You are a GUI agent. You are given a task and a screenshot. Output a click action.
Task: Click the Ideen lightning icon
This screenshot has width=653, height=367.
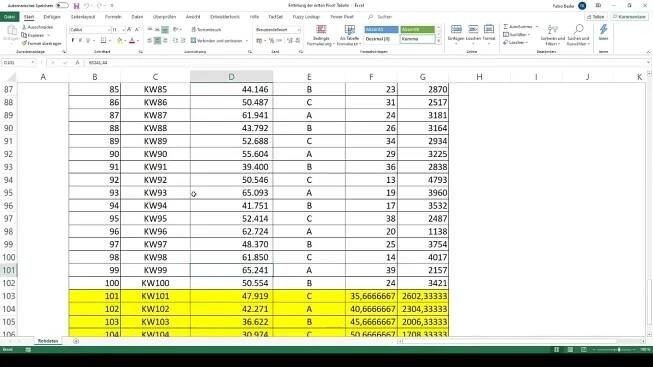click(603, 30)
